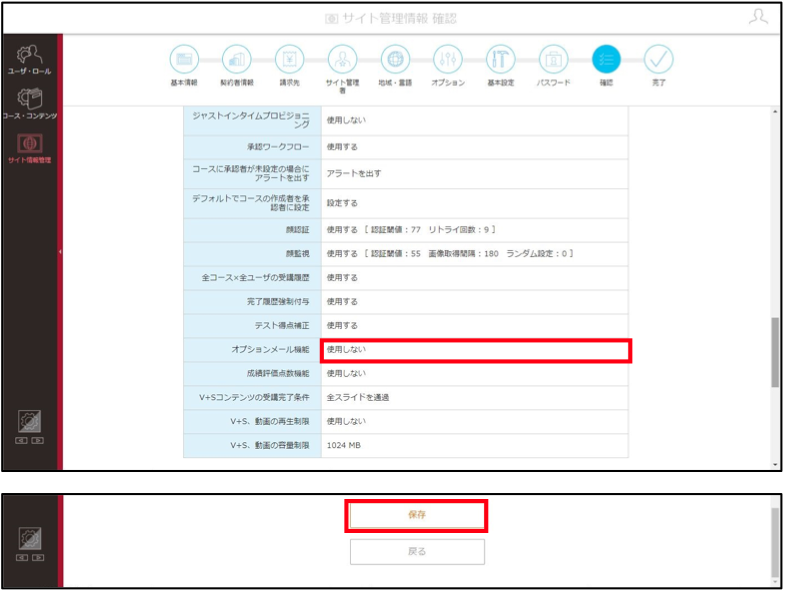Screen dimensions: 785x592
Task: Click the left arrow under lower panel gear
Action: tap(22, 557)
